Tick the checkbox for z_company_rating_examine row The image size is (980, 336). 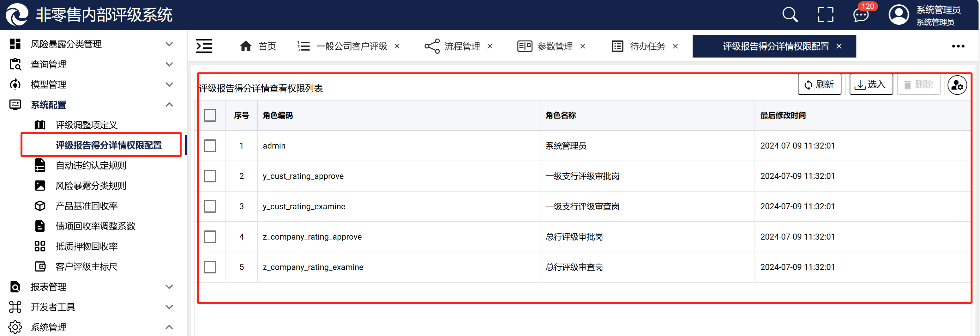pyautogui.click(x=210, y=267)
